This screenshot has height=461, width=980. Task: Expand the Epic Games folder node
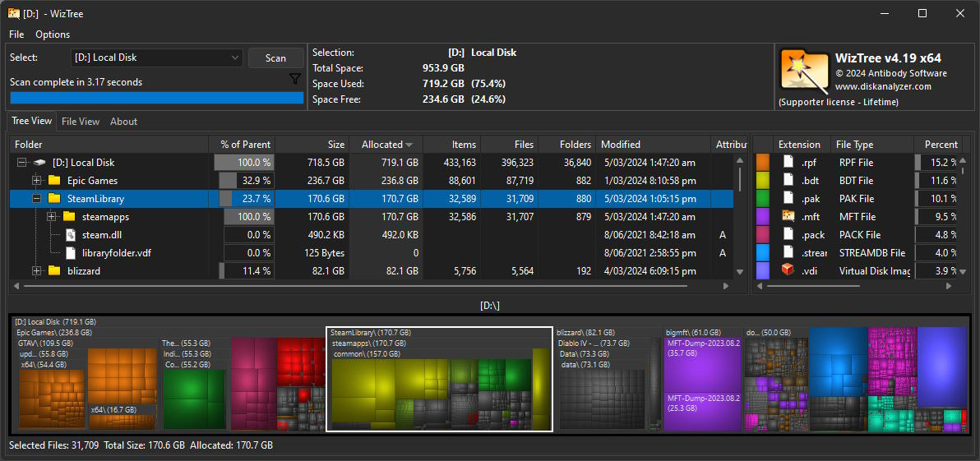pos(37,181)
